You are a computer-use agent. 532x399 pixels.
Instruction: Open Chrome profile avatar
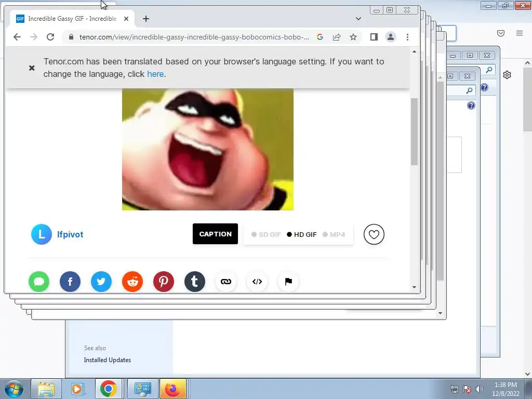[x=391, y=37]
